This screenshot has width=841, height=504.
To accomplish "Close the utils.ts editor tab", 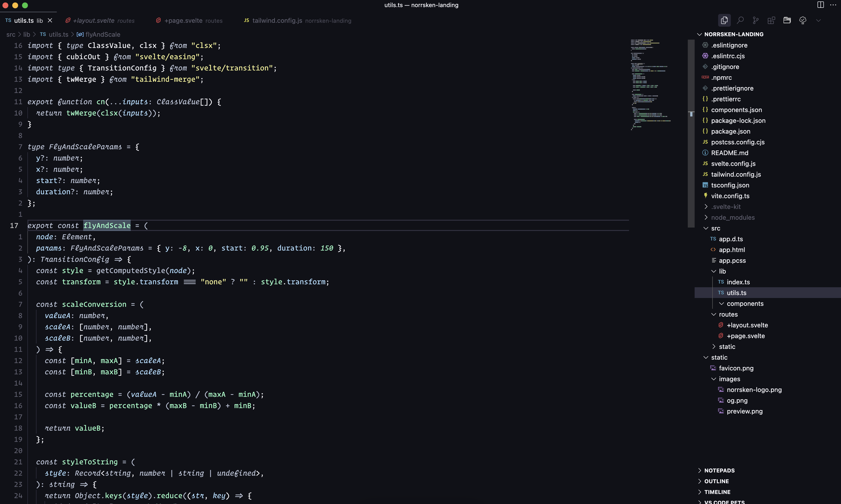I will tap(50, 20).
